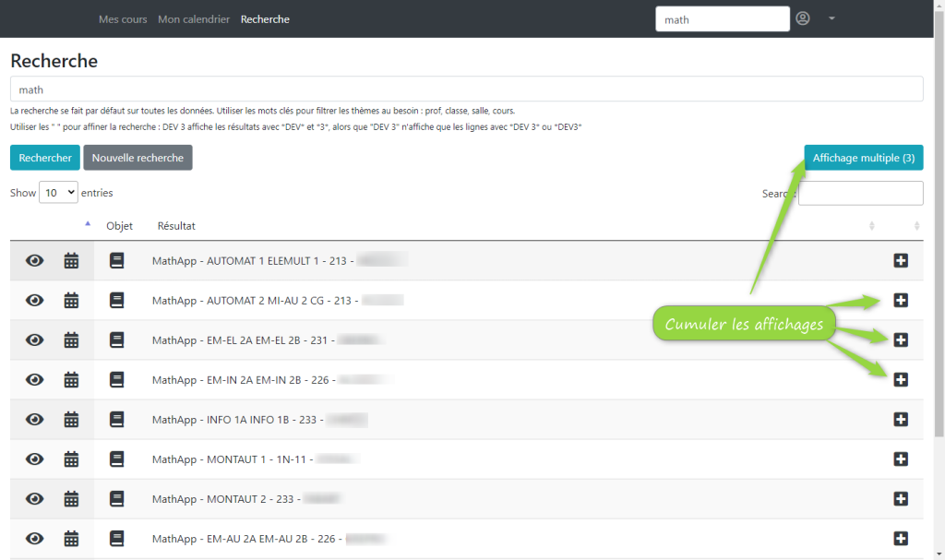Go to Mes cours in navigation

click(x=123, y=19)
